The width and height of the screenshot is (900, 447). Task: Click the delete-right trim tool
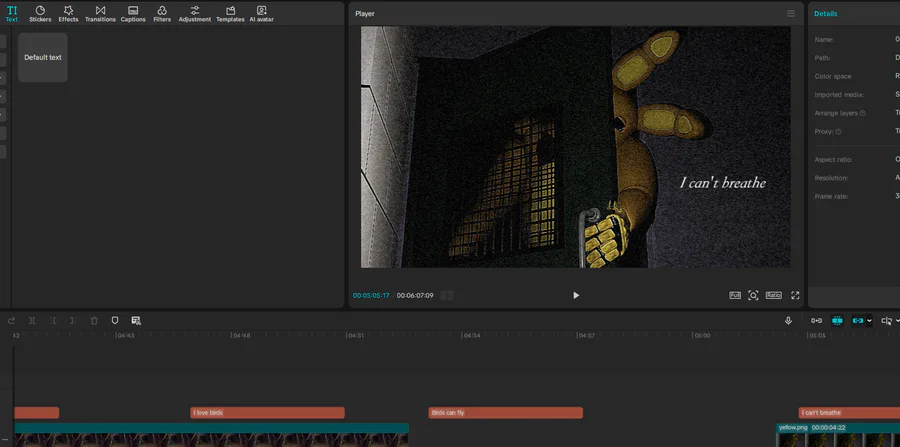tap(73, 321)
